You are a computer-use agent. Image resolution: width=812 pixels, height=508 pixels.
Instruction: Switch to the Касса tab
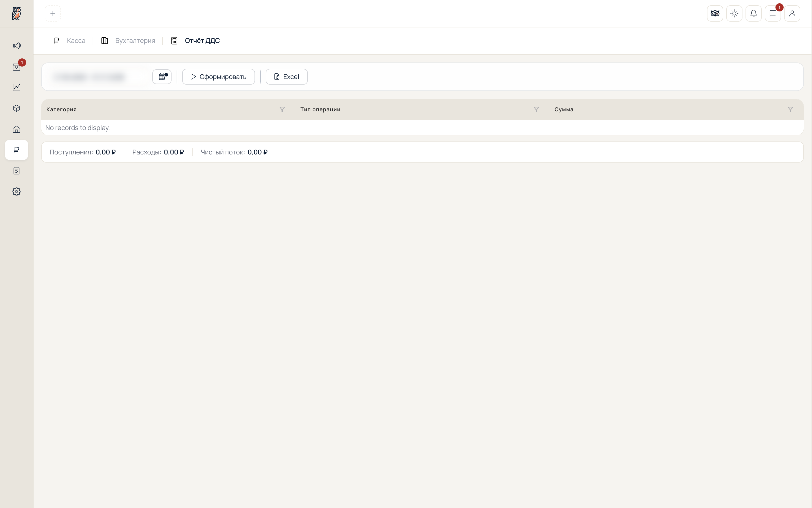point(70,41)
